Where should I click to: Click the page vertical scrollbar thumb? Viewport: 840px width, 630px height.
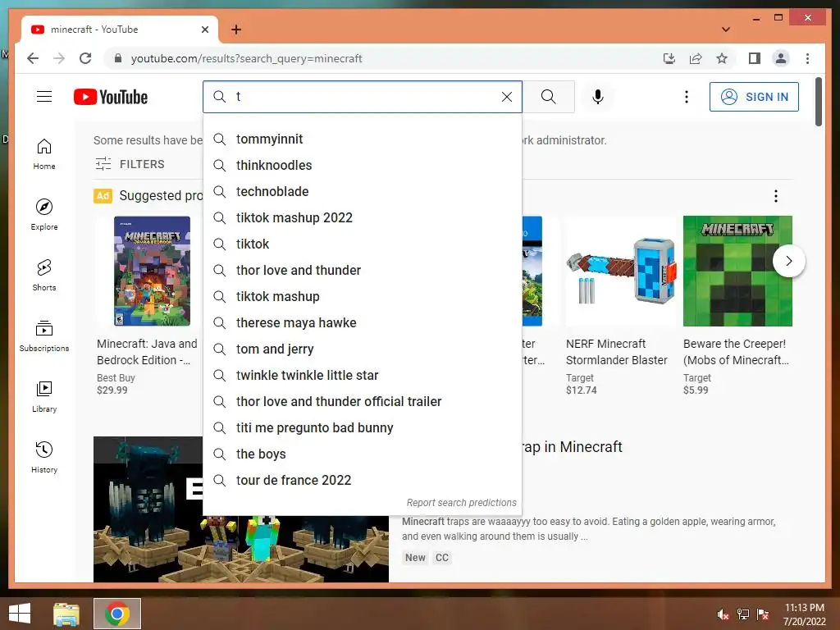818,102
